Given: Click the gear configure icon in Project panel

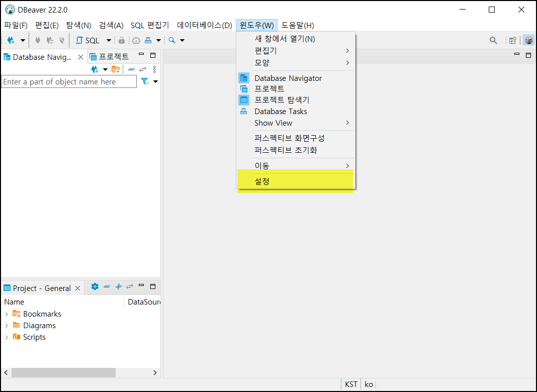Looking at the screenshot, I should coord(95,286).
